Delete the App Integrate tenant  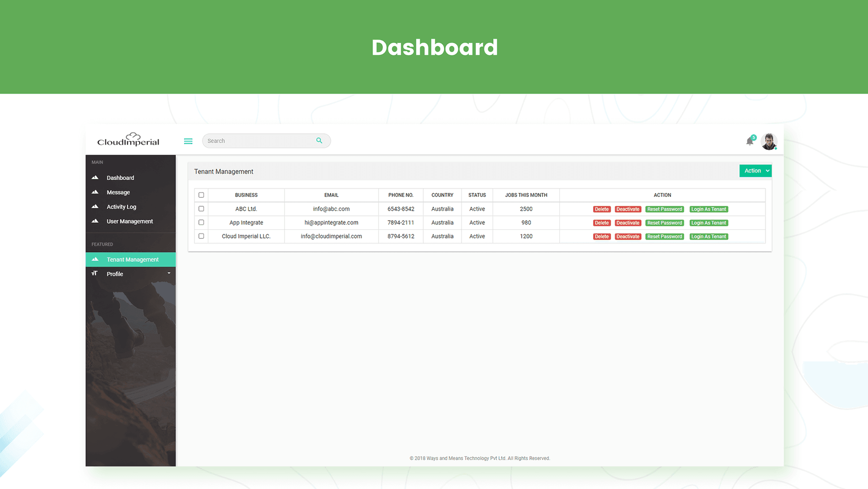pos(602,223)
